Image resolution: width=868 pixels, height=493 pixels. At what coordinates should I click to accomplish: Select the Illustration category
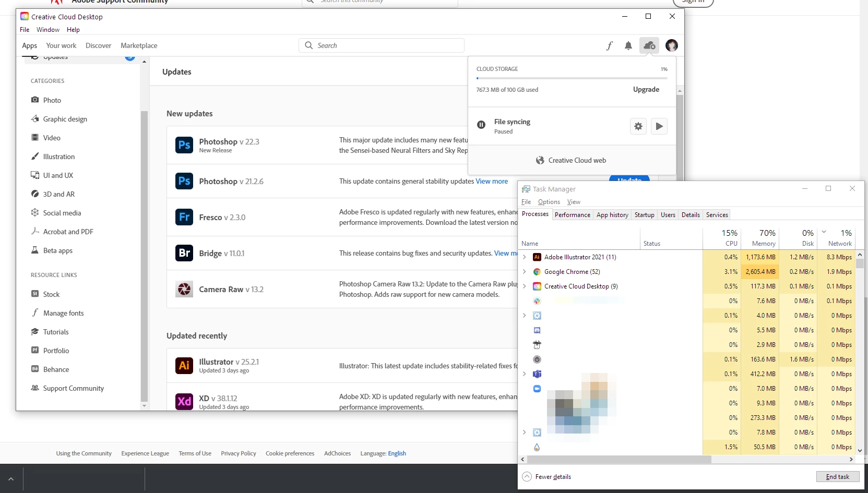coord(53,157)
